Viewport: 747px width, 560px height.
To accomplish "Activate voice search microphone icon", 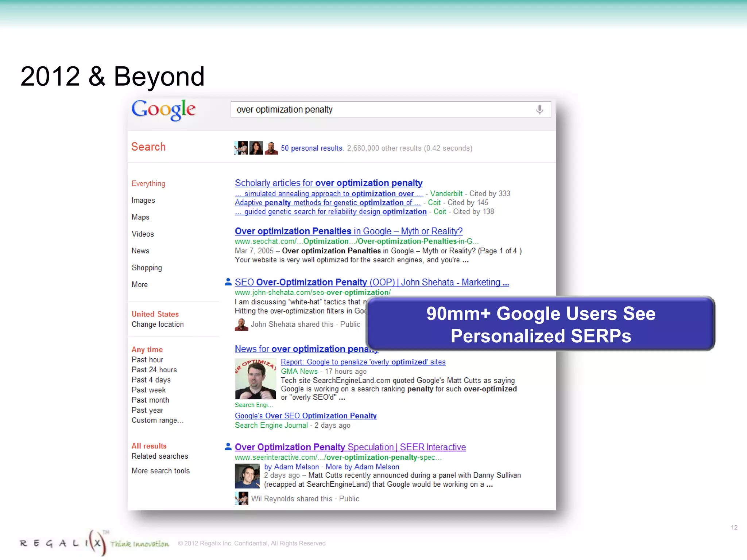I will [539, 109].
